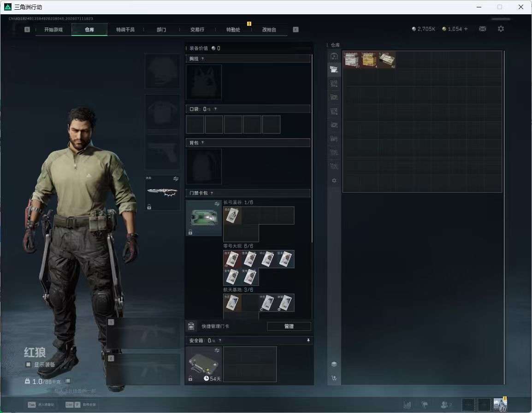Click the yellow crate item in warehouse
532x413 pixels.
coord(369,60)
